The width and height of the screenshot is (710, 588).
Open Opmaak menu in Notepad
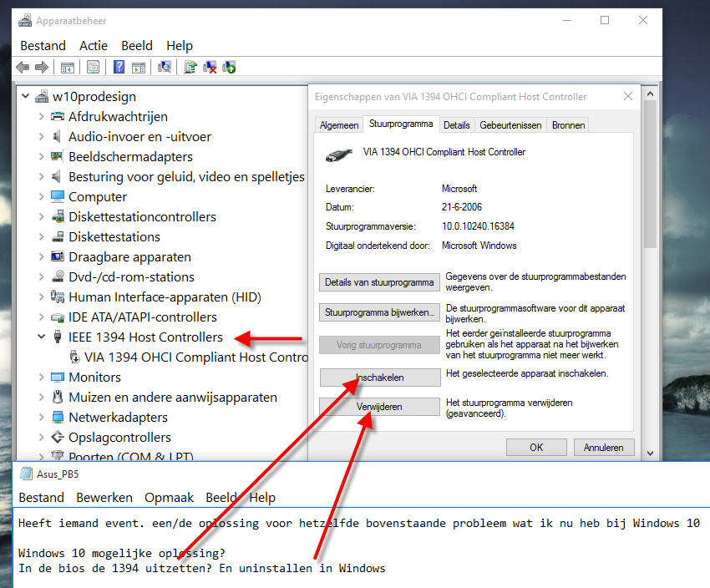click(x=169, y=498)
